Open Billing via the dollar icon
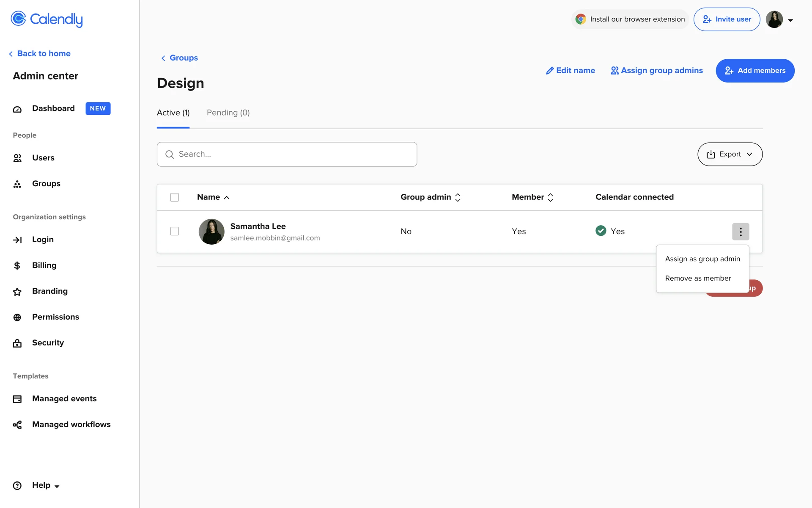The width and height of the screenshot is (812, 508). click(x=17, y=266)
